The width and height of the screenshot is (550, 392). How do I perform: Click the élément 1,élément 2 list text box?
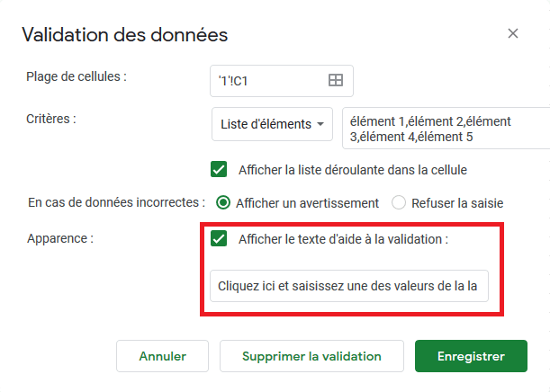tap(446, 129)
